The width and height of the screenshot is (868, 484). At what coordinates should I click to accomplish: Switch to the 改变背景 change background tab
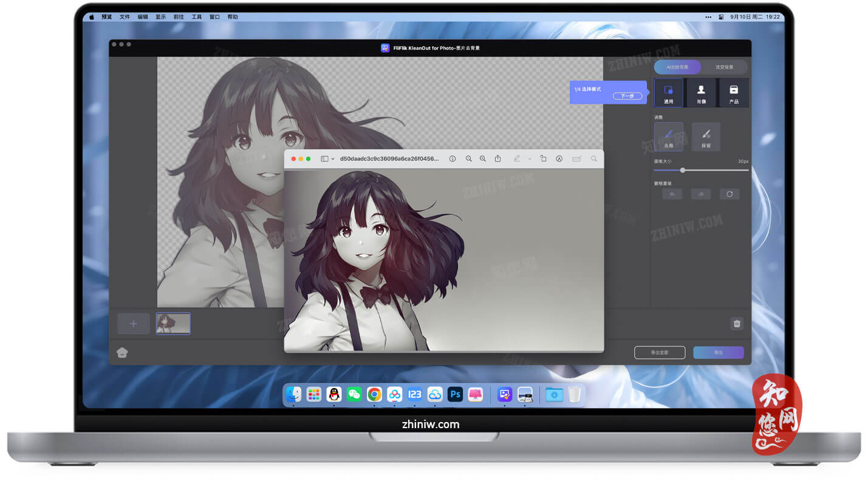(724, 67)
